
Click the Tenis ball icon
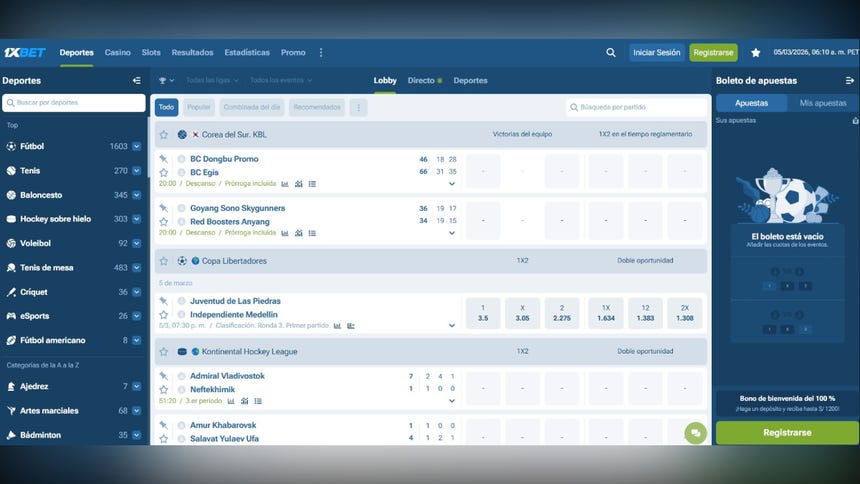click(x=11, y=171)
